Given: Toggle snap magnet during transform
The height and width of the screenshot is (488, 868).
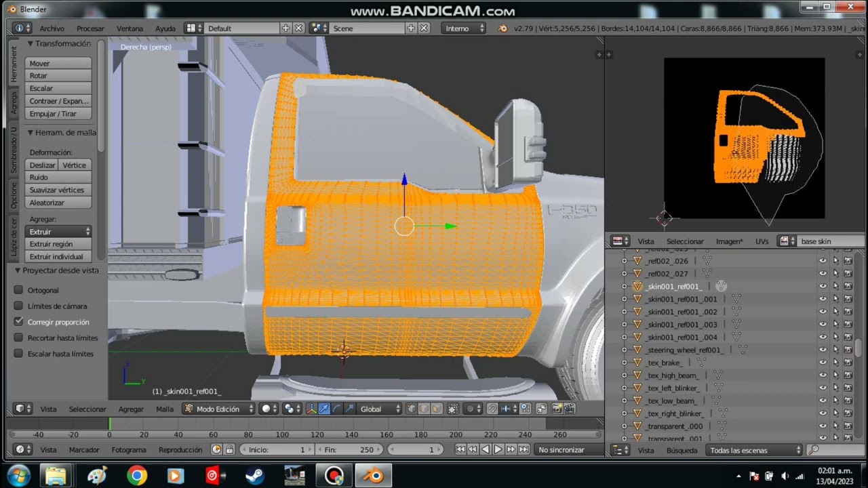Looking at the screenshot, I should click(492, 409).
